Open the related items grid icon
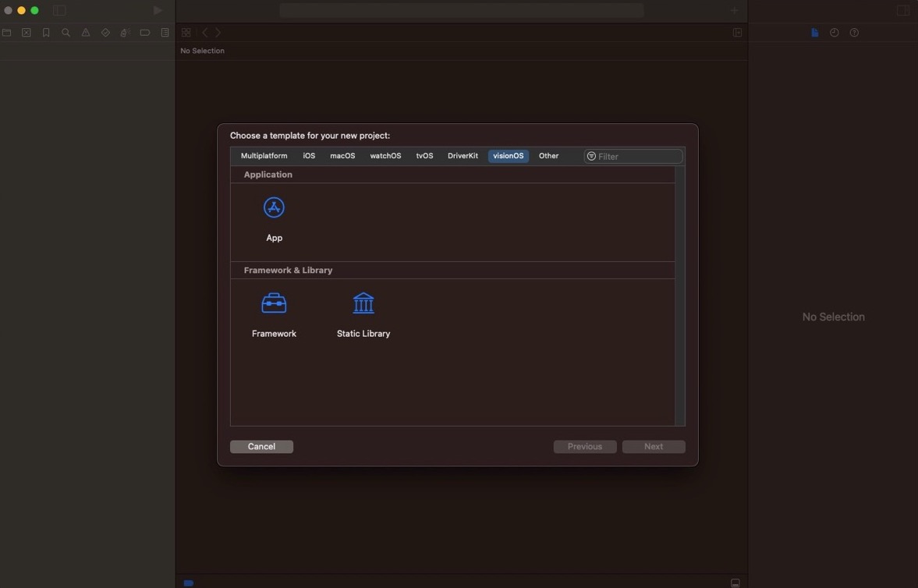 tap(186, 33)
